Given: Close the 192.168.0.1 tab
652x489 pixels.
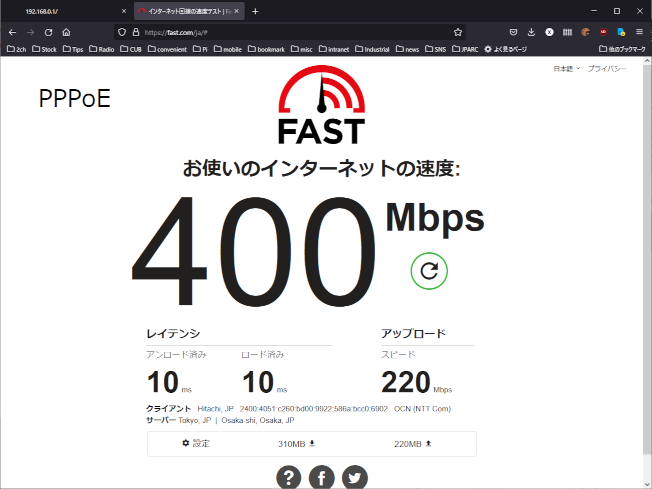Looking at the screenshot, I should (123, 11).
